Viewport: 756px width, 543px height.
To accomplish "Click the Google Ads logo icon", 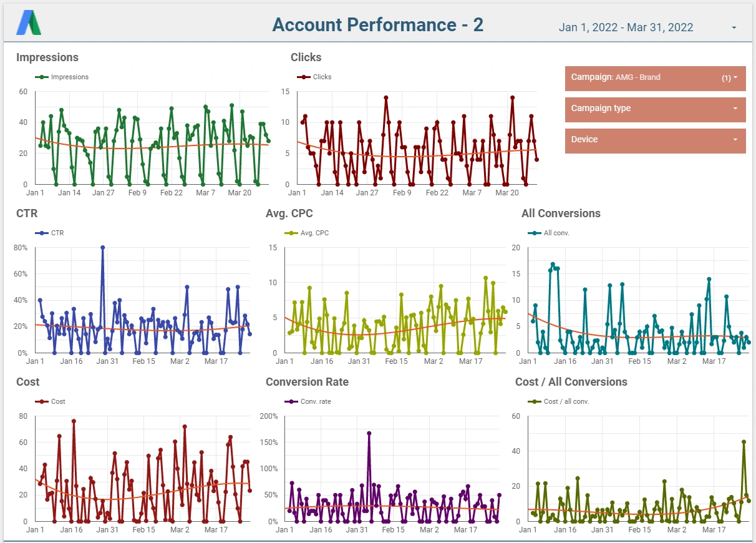I will click(29, 23).
